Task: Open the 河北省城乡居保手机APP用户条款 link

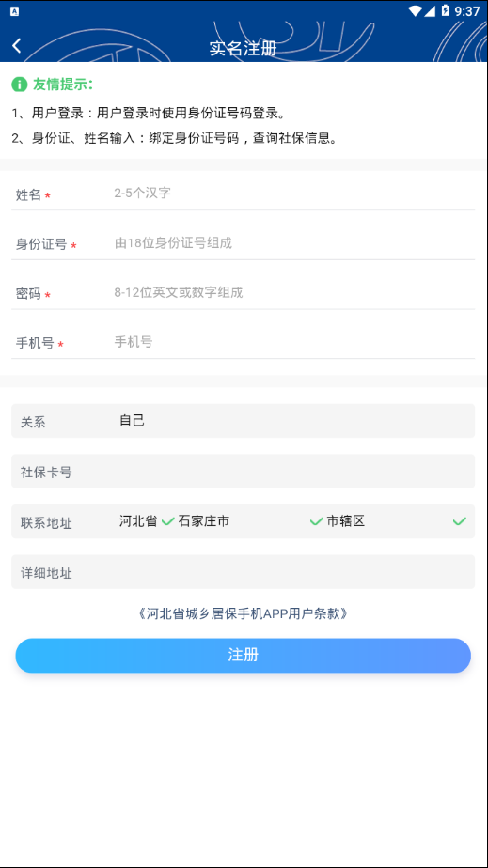Action: pyautogui.click(x=244, y=613)
